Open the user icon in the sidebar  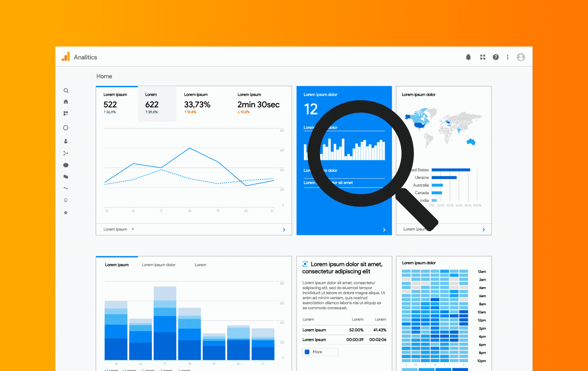pyautogui.click(x=66, y=141)
